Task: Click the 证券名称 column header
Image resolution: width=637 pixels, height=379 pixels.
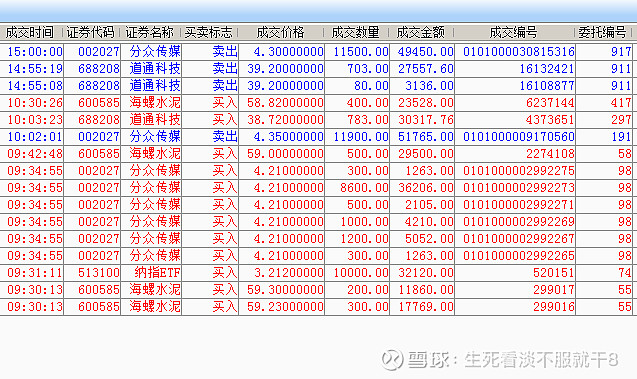Action: pyautogui.click(x=150, y=32)
